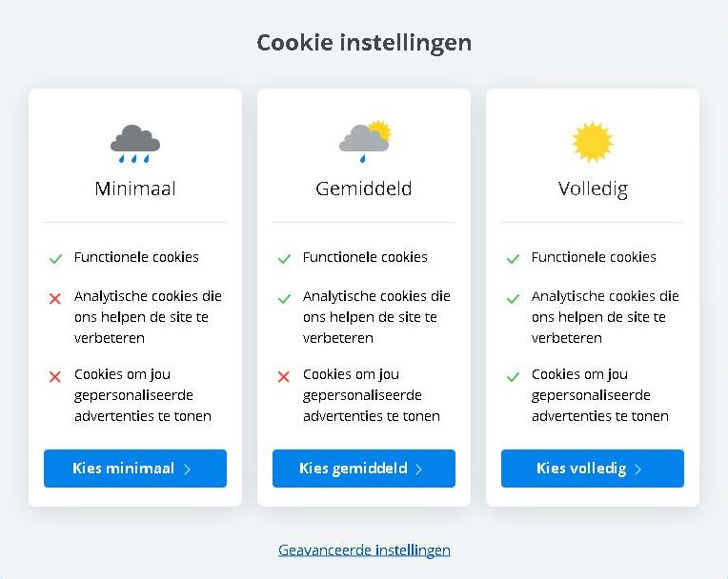Click the green checkmark beside Analytische cookies in Gemiddeld
The image size is (728, 579).
[284, 298]
